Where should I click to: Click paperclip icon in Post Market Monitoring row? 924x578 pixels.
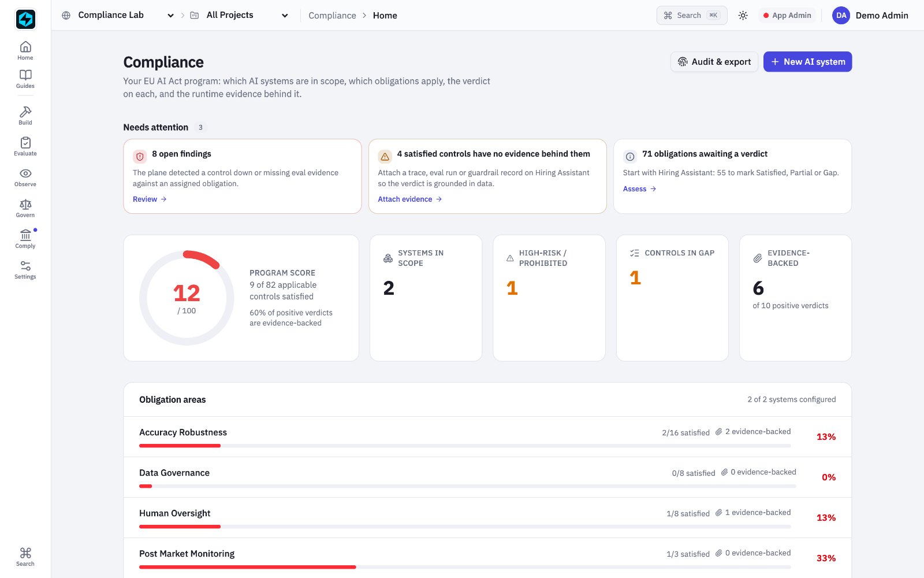[719, 553]
